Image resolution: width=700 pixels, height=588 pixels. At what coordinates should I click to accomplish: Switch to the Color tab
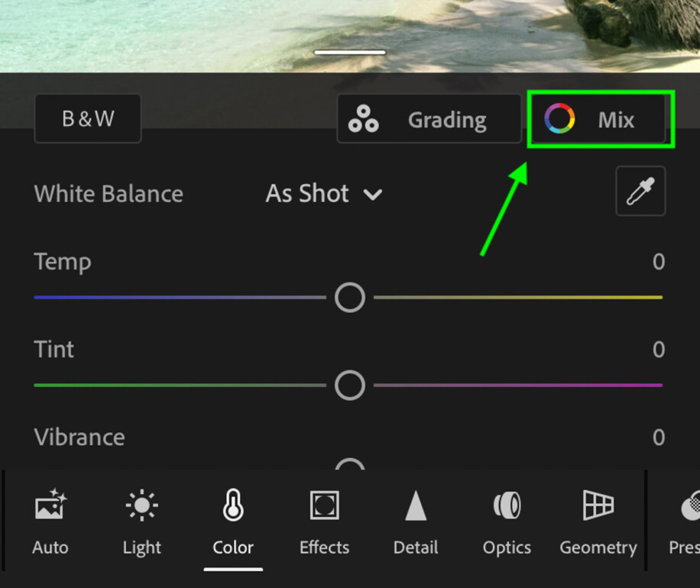tap(232, 519)
